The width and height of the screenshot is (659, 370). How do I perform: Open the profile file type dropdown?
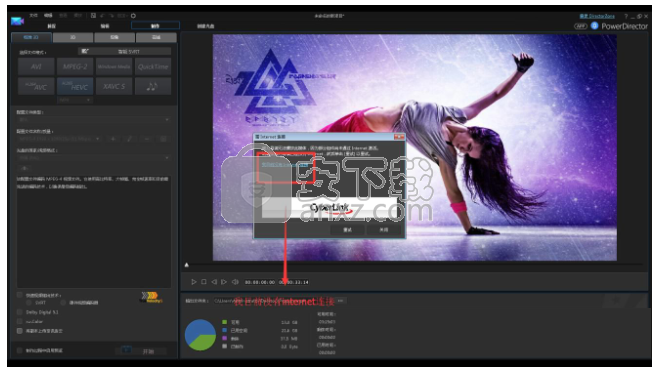[x=94, y=119]
